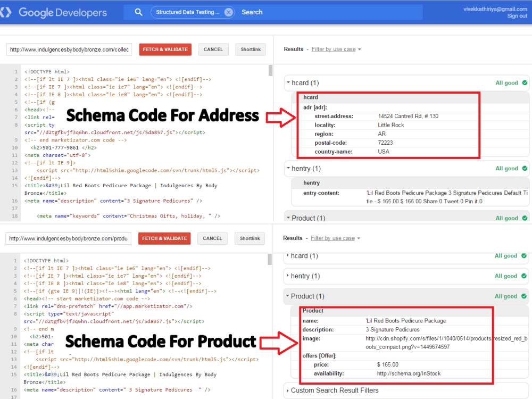Click the upper hentry entry-content text
532x399 pixels.
[447, 197]
